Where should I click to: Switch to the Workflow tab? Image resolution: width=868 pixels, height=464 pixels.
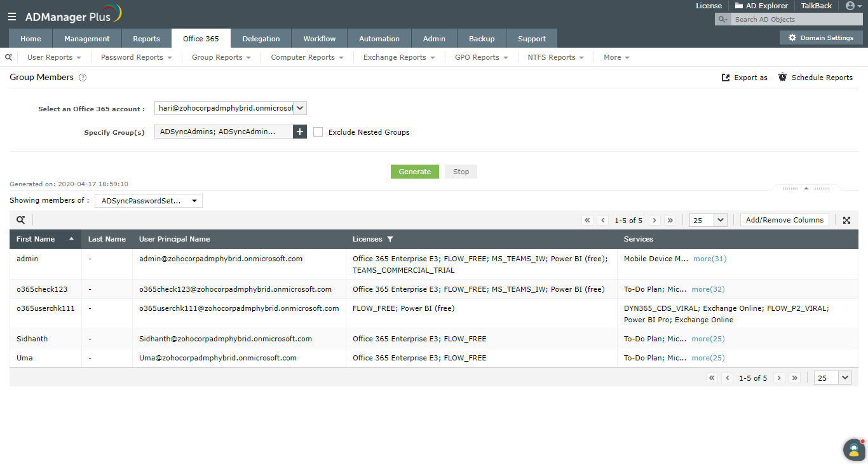pos(320,38)
